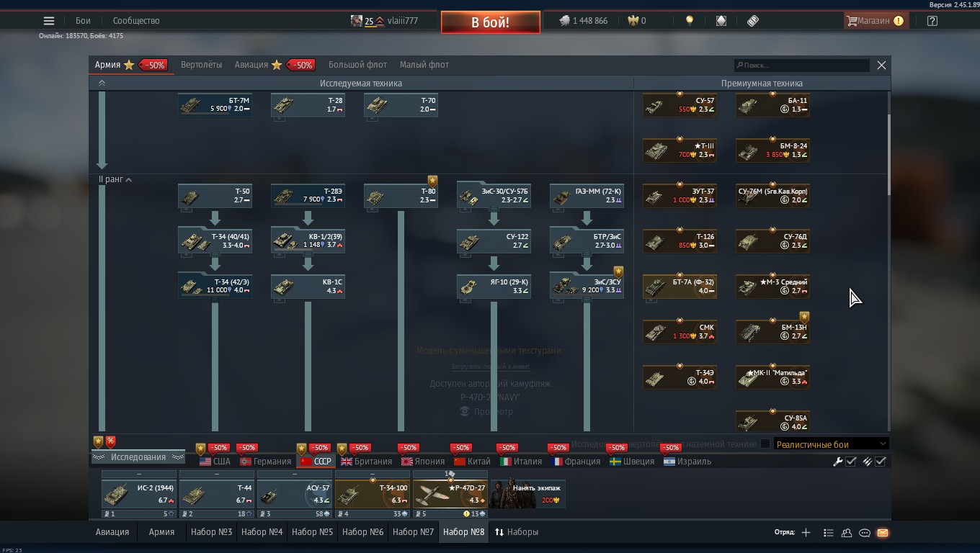Open the mail envelope icon

(883, 533)
